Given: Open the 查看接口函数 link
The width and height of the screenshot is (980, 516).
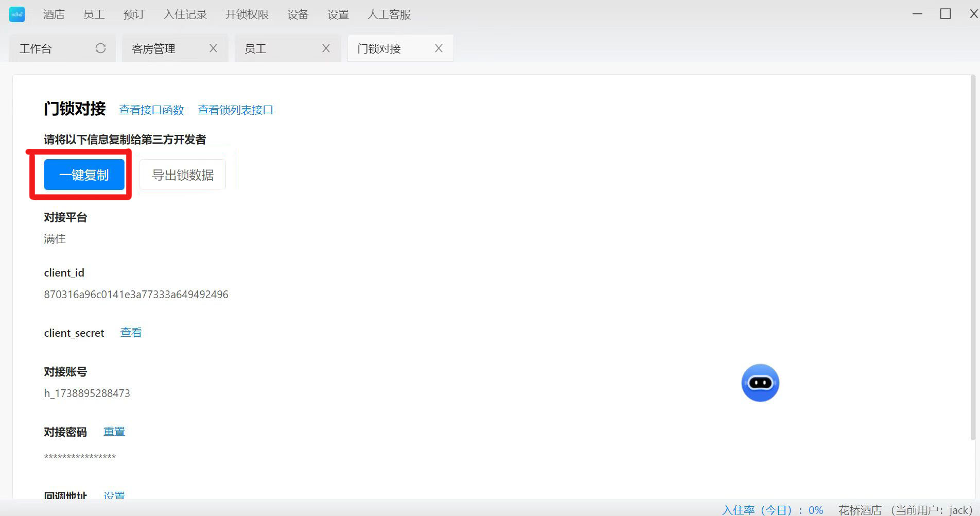Looking at the screenshot, I should 151,110.
